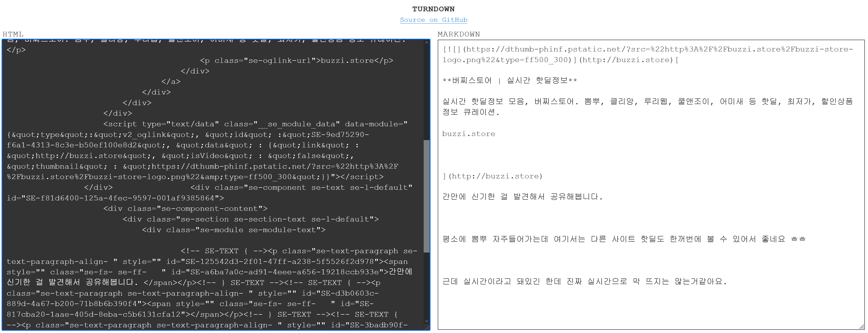Viewport: 868px width, 333px height.
Task: Click the HTML textarea resize grip
Action: point(427,327)
